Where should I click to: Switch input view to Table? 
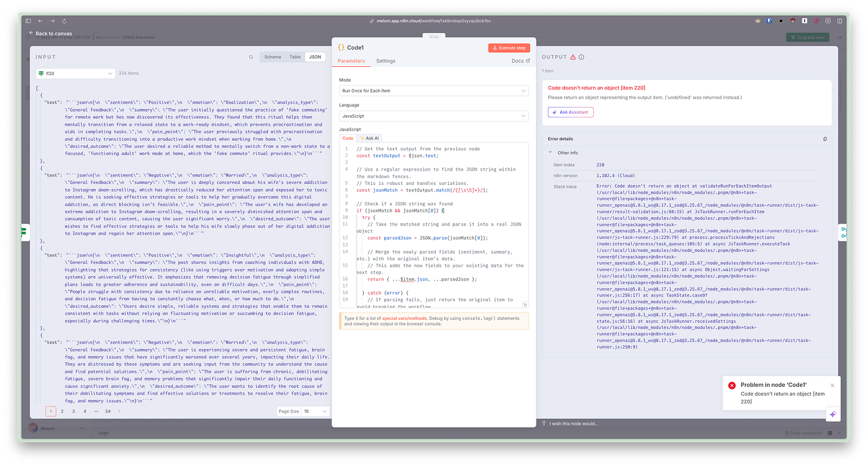295,57
